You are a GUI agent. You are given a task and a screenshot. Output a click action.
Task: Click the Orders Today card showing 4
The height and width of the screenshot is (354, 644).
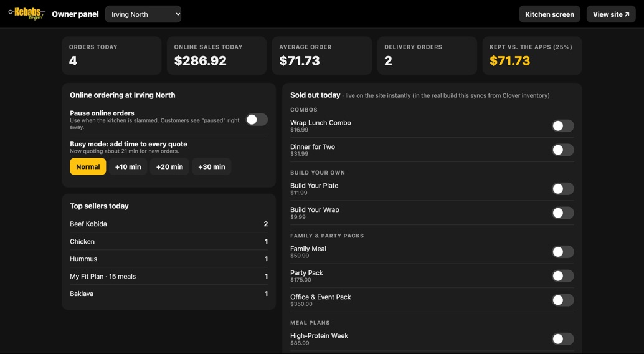(111, 55)
